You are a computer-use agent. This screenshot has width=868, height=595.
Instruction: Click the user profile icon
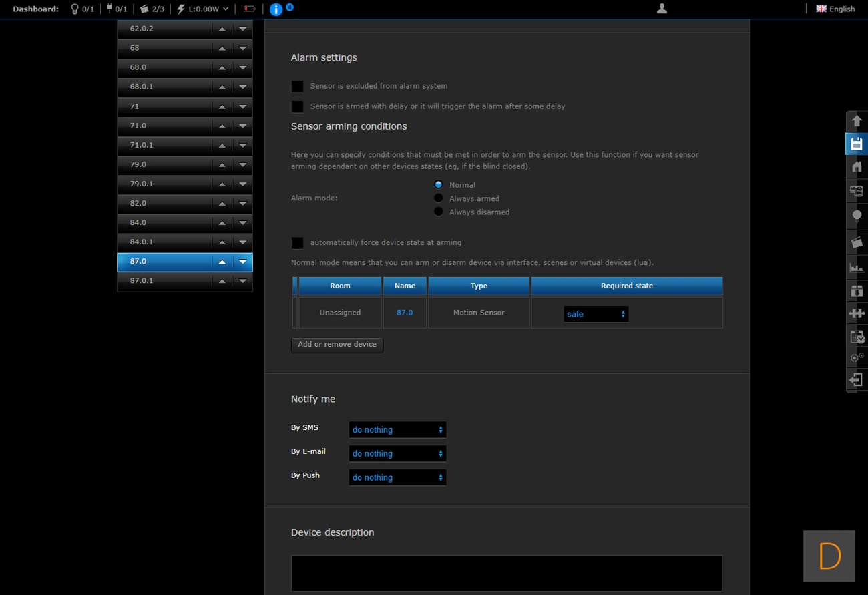coord(662,9)
